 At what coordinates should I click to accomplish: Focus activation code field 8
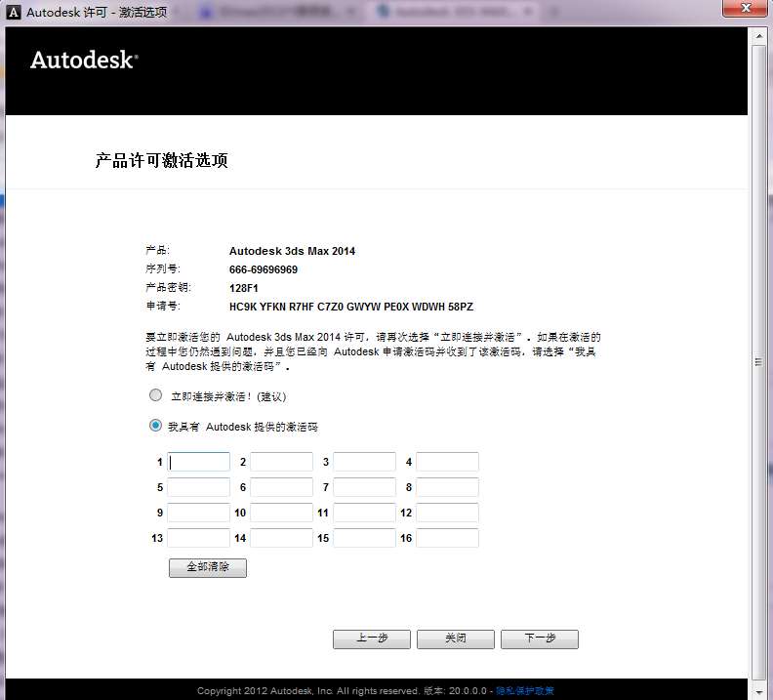pos(447,487)
